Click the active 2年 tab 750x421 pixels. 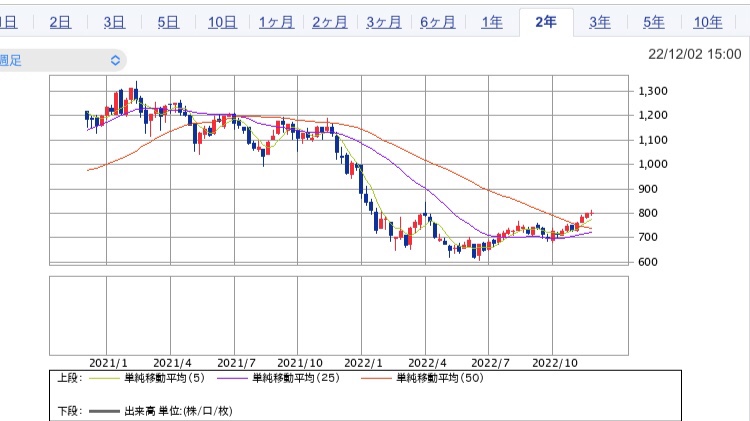[x=546, y=22]
